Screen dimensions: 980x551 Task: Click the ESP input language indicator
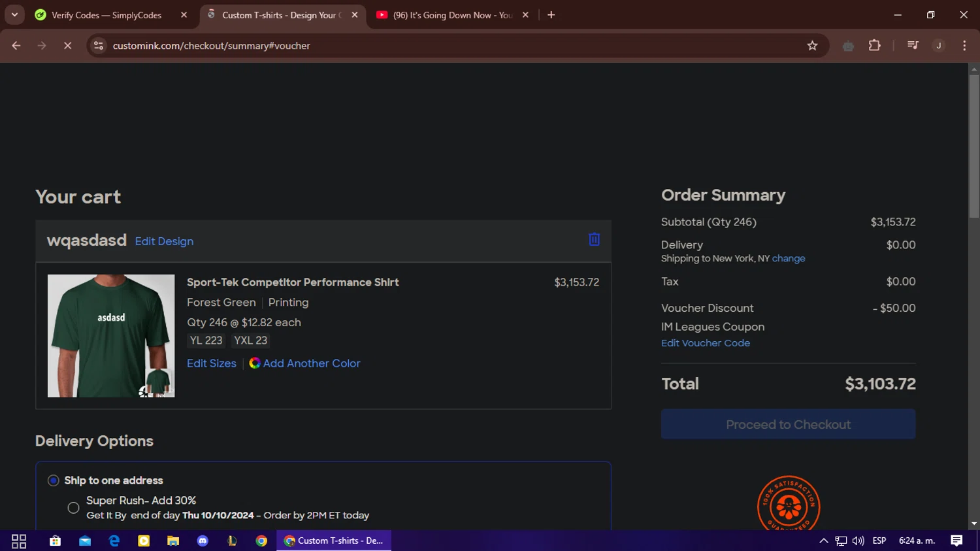click(879, 541)
